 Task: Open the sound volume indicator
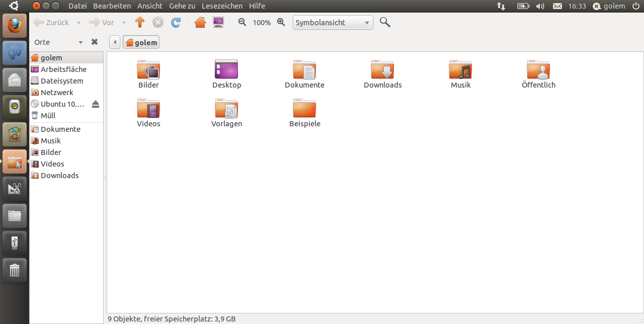(x=540, y=6)
